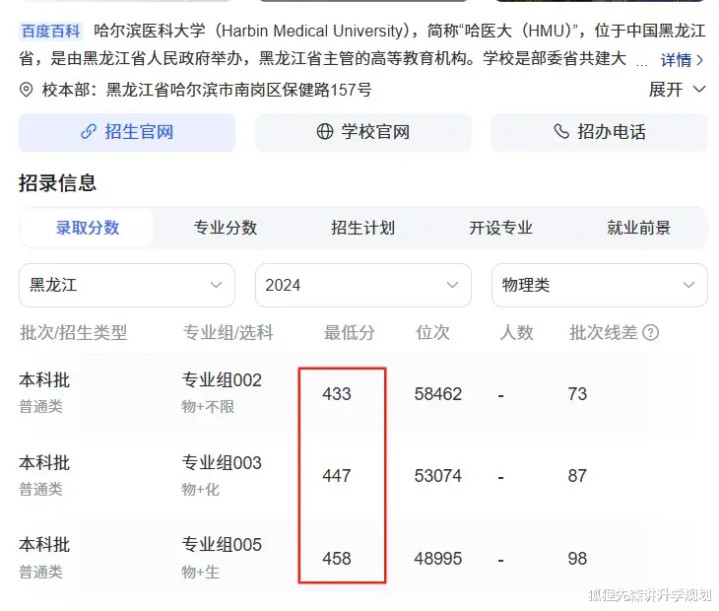Click the phone icon beside 招办电话
This screenshot has height=611, width=719.
coord(561,132)
